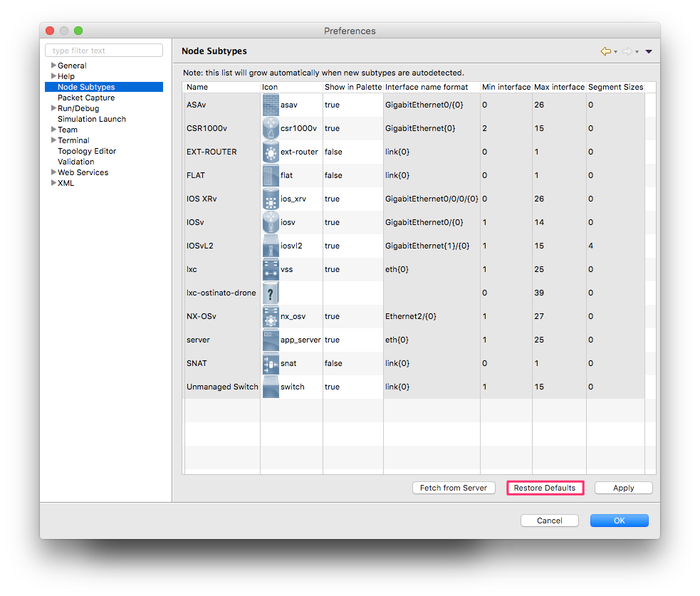Click the forward navigation arrow
The width and height of the screenshot is (700, 596).
point(627,51)
